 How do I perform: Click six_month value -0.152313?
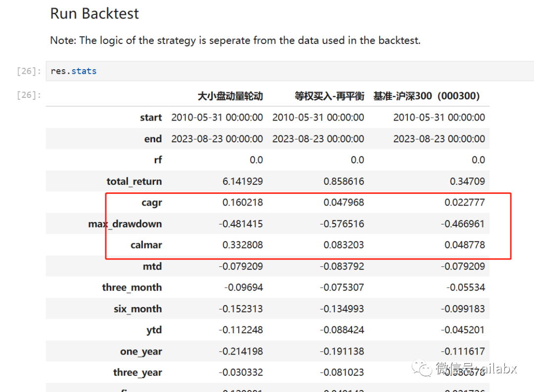(241, 309)
